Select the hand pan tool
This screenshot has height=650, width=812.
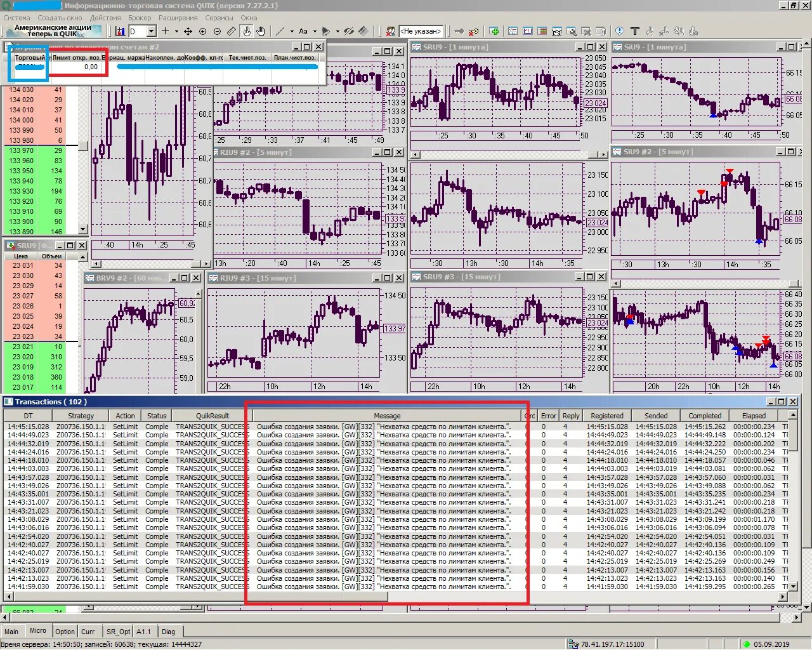261,31
